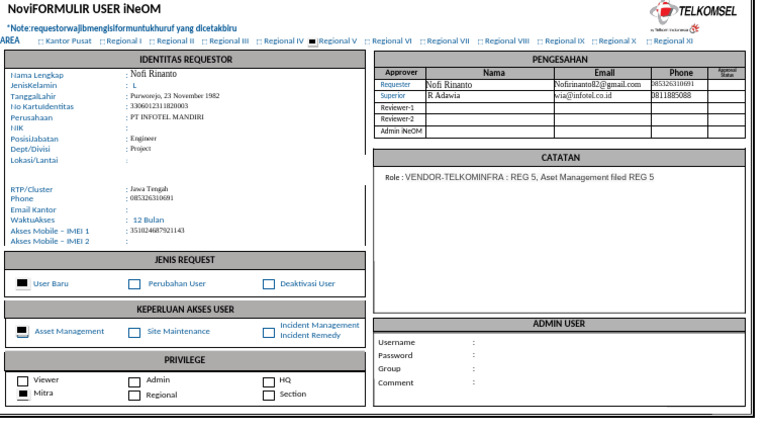Check the Viewer privilege checkbox
Viewport: 768px width, 433px height.
click(x=23, y=381)
